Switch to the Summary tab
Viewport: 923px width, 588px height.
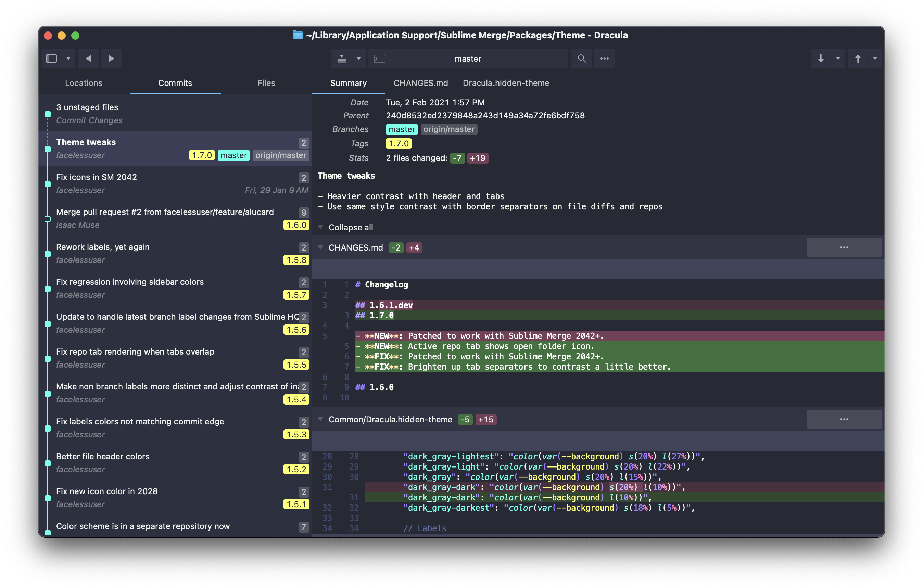point(348,83)
